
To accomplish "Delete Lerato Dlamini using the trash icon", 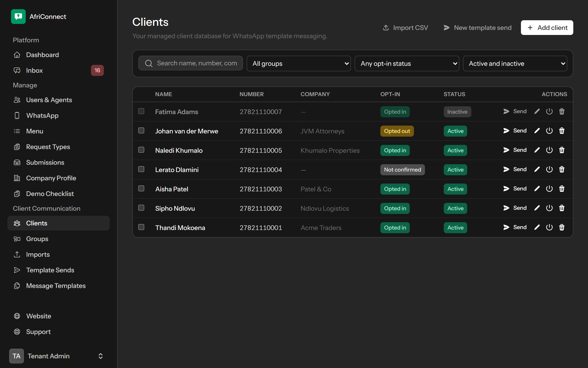I will [562, 170].
